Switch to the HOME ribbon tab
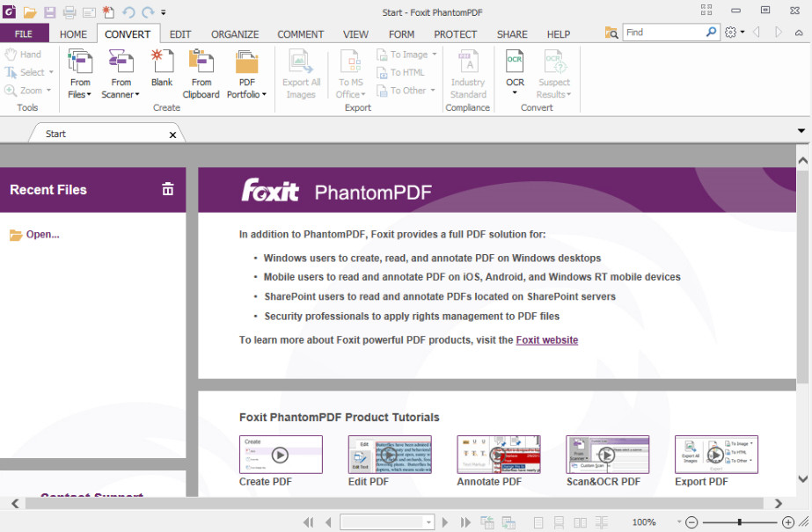Viewport: 812px width, 532px height. [73, 34]
